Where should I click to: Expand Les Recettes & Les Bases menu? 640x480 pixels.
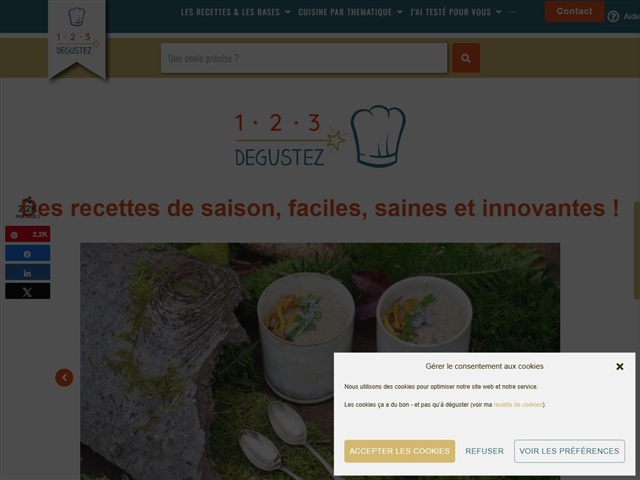click(236, 12)
